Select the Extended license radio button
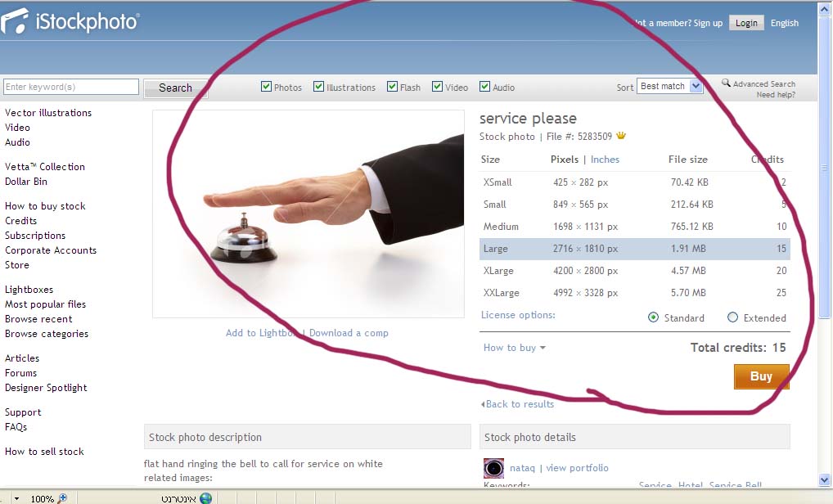The image size is (833, 504). pos(732,317)
